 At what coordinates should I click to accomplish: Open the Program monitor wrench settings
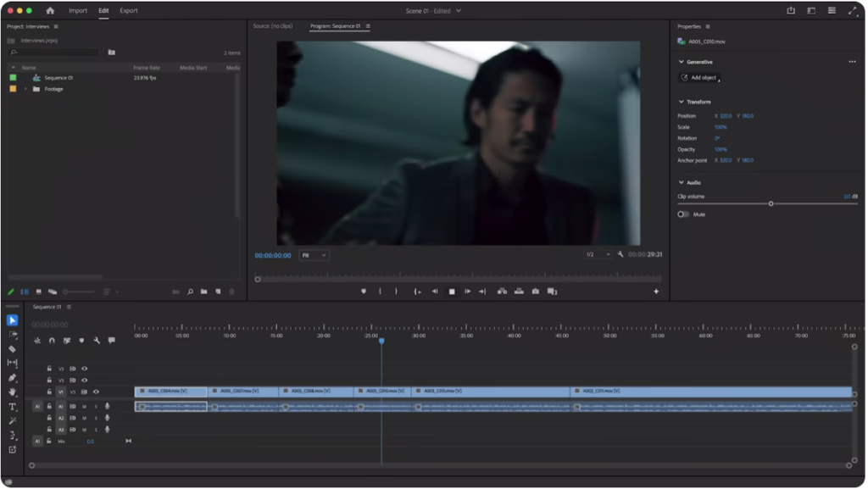tap(620, 254)
